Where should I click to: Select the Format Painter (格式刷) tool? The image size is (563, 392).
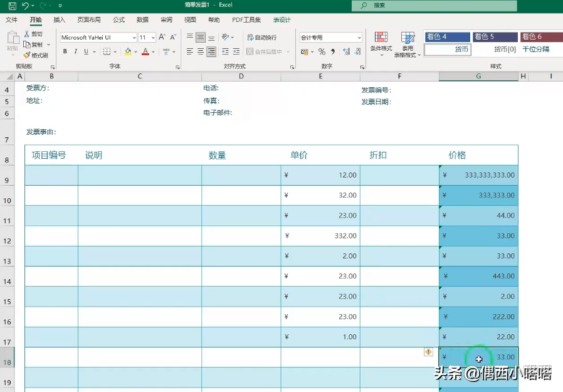point(35,55)
